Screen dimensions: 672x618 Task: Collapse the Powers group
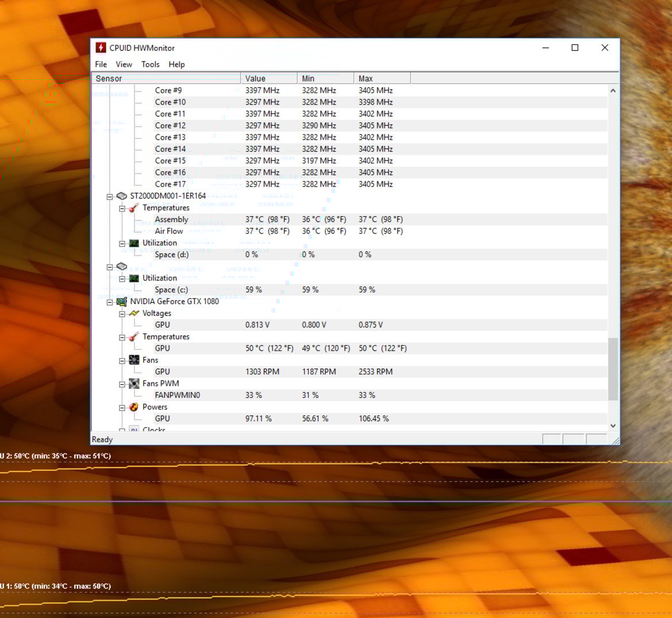click(x=122, y=408)
